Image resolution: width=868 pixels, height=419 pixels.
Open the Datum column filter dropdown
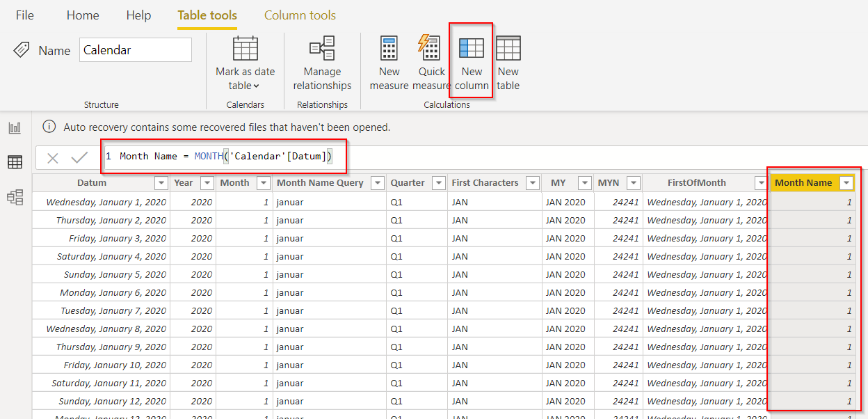[x=161, y=183]
